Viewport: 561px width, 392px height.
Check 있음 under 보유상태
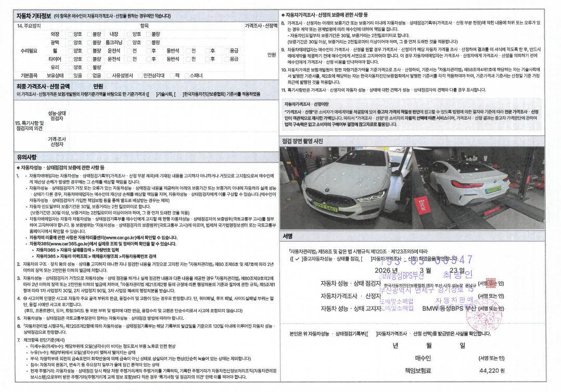(x=70, y=75)
